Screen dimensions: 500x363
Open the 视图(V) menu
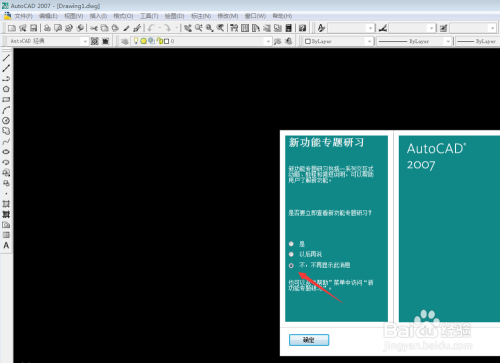pos(74,16)
